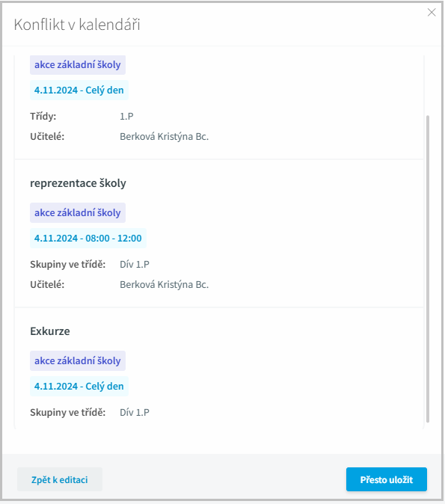Select the reprezentace školy event title
Screen dimensions: 445x504
pos(78,183)
